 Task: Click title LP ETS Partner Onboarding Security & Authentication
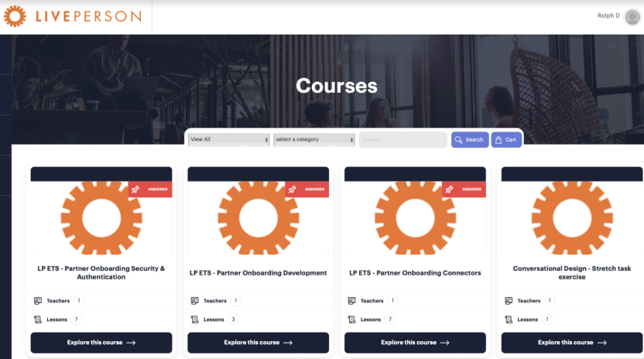[x=101, y=273]
